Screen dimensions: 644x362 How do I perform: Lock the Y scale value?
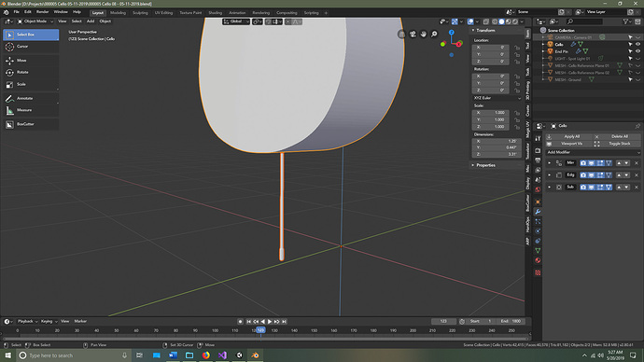click(x=517, y=119)
